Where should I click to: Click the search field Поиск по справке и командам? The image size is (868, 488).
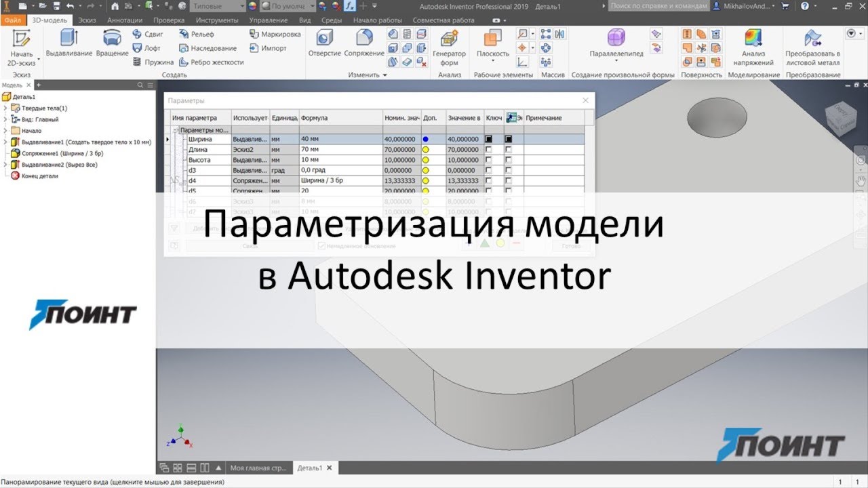tap(658, 5)
